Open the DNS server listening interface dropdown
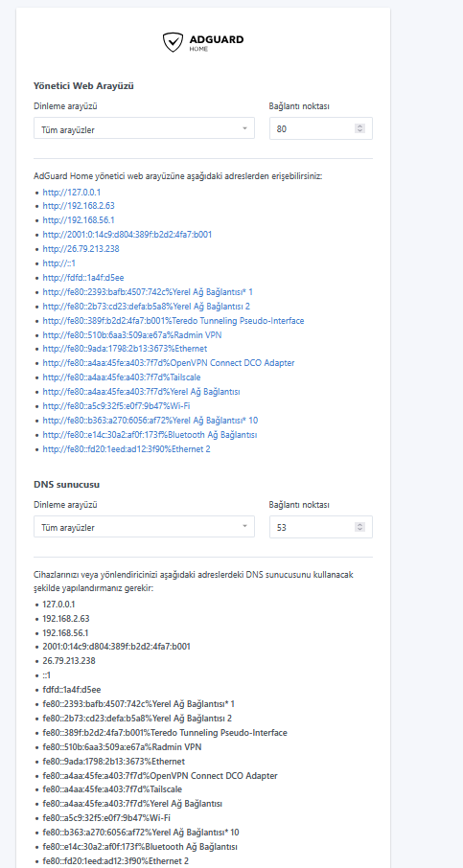The image size is (463, 868). click(x=144, y=526)
